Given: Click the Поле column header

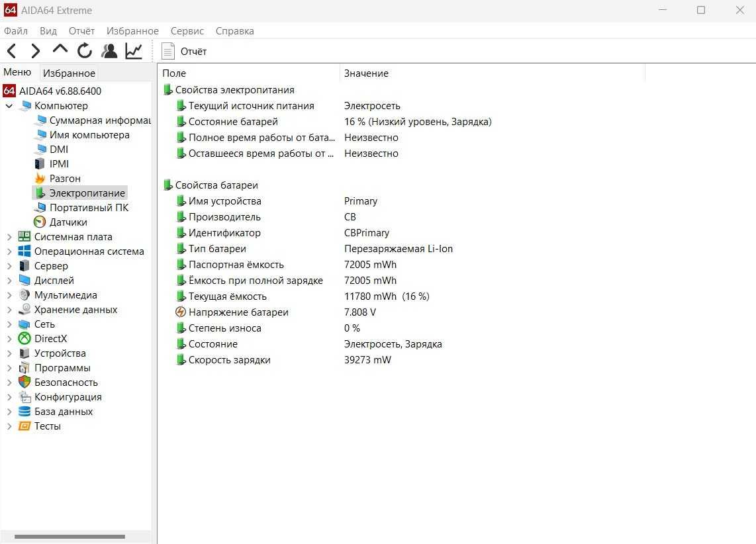Looking at the screenshot, I should (248, 73).
